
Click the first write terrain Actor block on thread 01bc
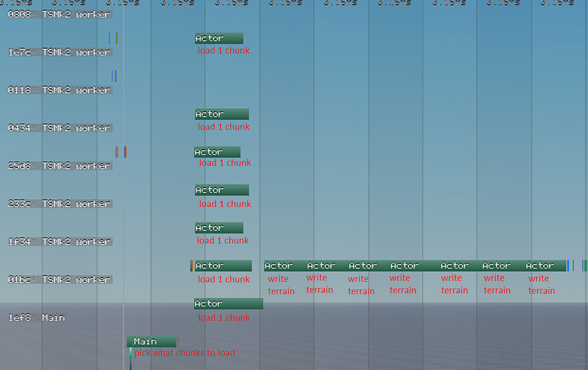coord(281,265)
